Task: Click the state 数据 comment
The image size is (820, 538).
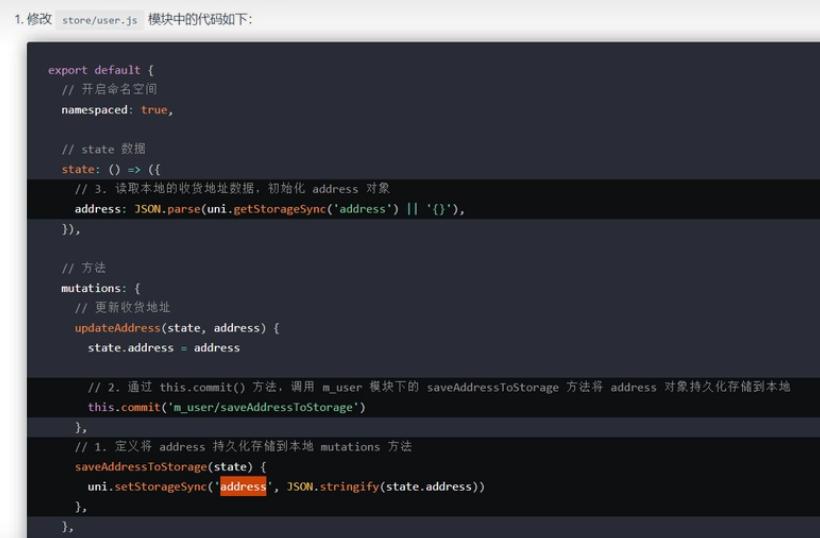Action: (103, 149)
